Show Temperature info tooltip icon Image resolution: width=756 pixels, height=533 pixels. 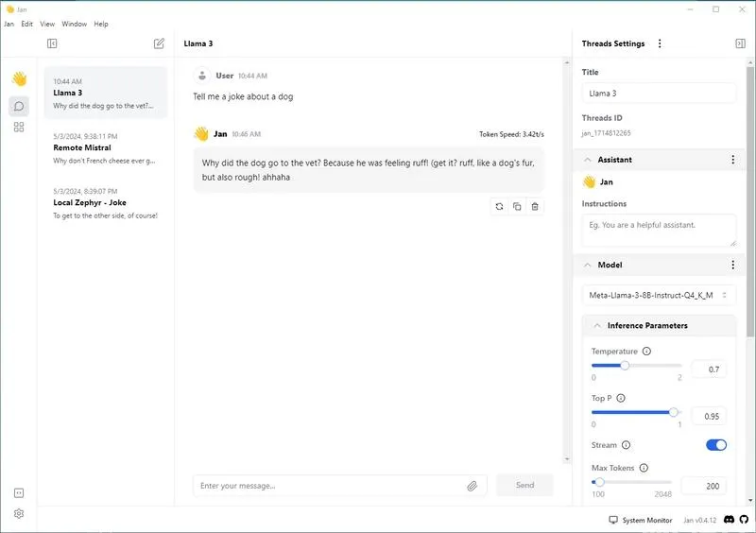pyautogui.click(x=646, y=352)
